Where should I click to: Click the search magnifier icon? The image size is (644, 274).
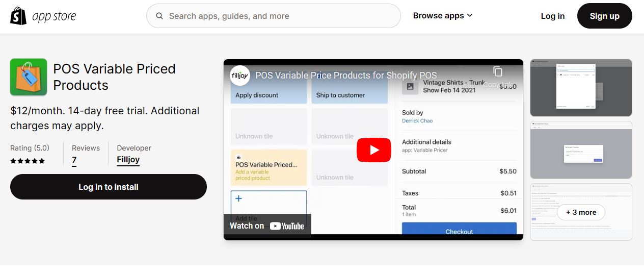tap(159, 16)
